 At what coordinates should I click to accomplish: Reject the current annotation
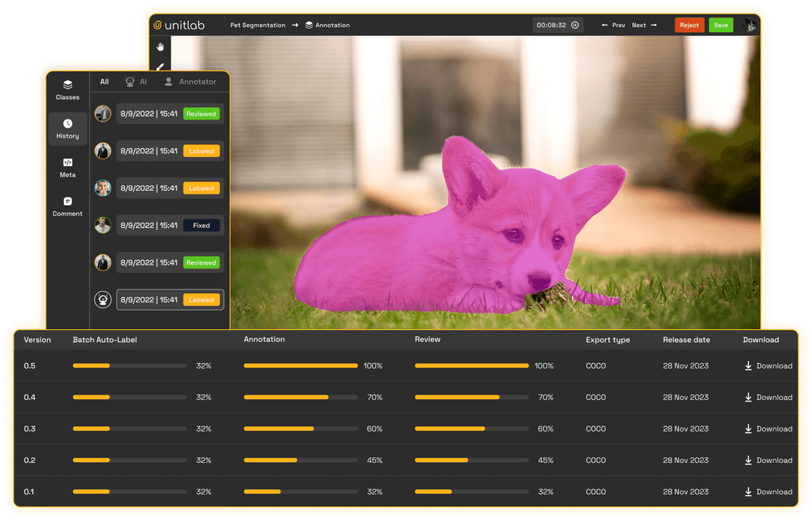click(689, 24)
